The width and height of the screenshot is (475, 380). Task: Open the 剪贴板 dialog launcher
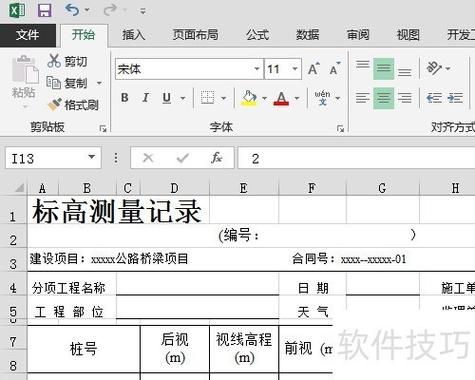coord(103,128)
